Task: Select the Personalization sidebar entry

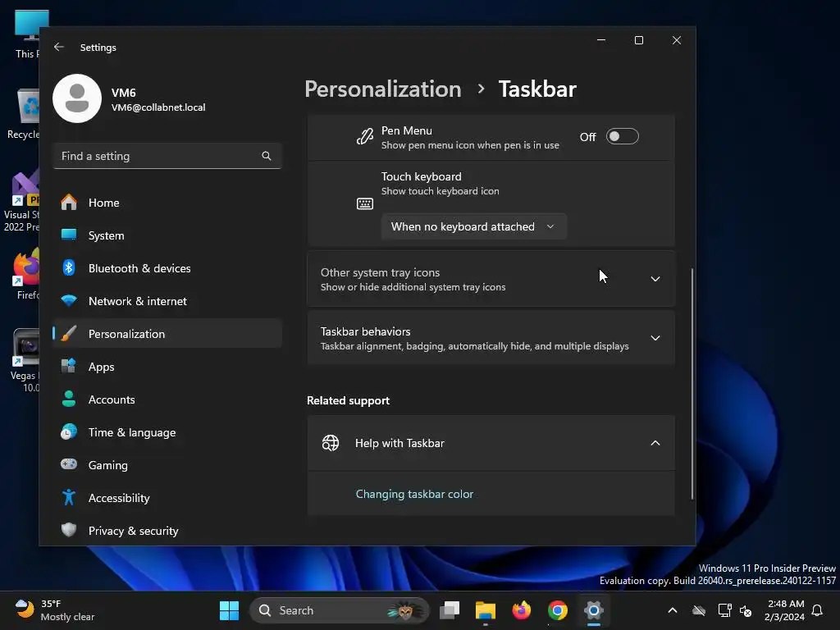Action: [167, 334]
